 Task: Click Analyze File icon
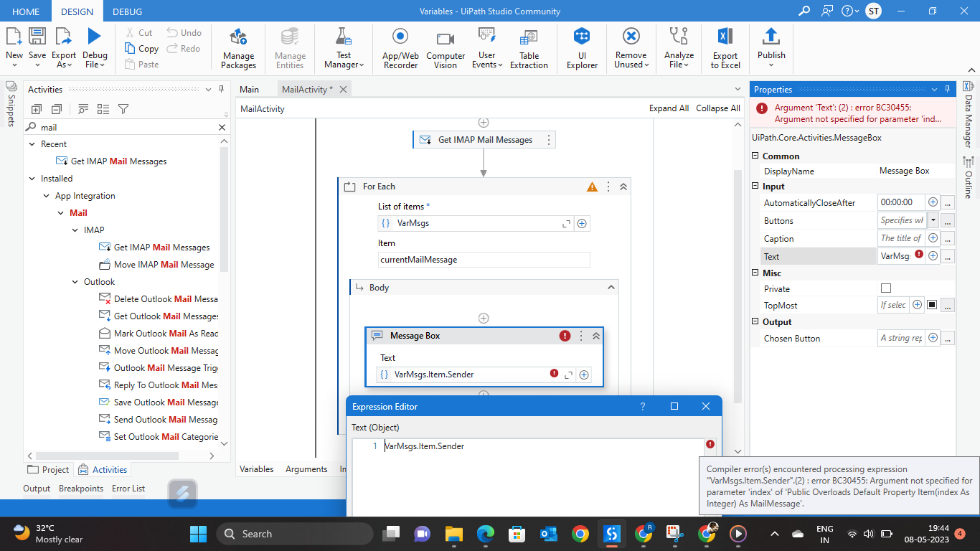679,37
